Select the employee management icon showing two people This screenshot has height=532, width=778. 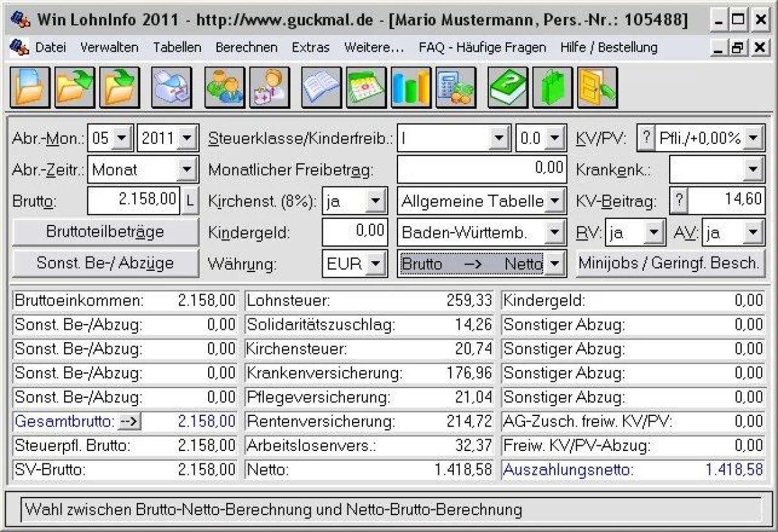[x=223, y=87]
